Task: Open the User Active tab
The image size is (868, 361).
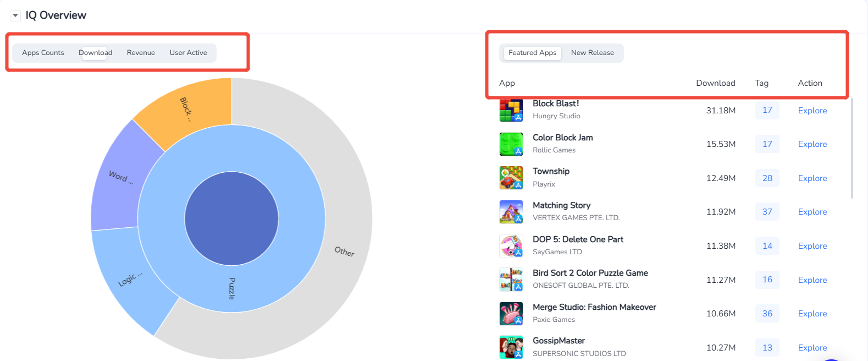Action: tap(188, 53)
